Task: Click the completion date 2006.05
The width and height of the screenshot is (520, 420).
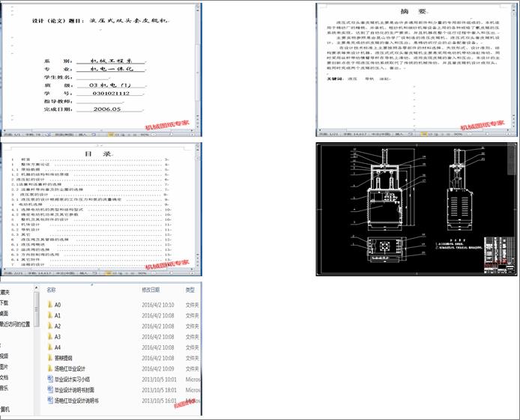Action: pos(107,109)
